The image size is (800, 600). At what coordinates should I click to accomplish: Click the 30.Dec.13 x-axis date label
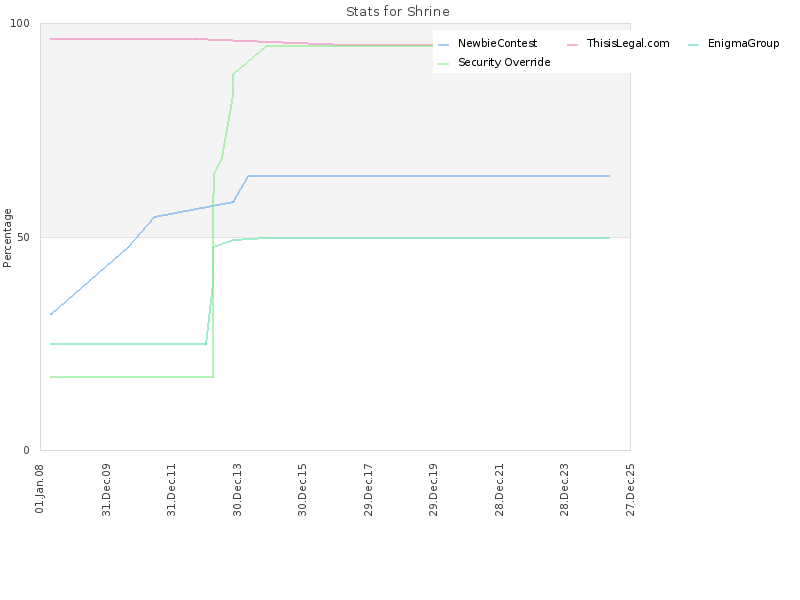pos(237,490)
